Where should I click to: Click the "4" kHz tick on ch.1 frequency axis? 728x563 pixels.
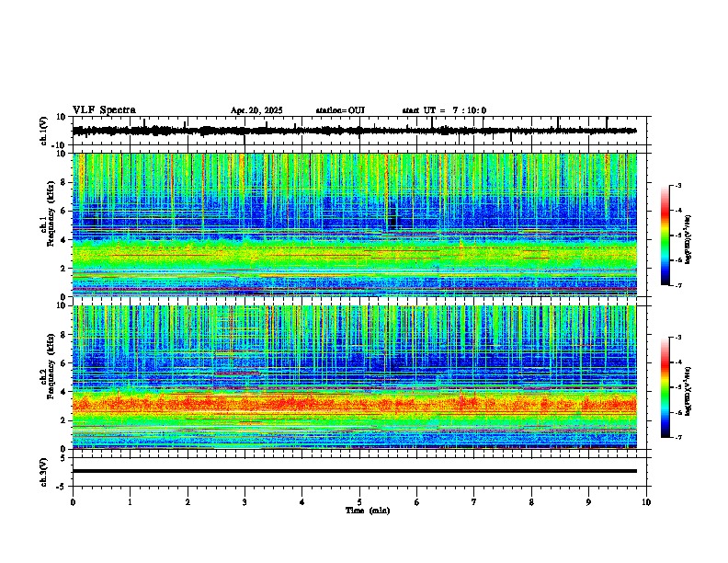[x=64, y=240]
